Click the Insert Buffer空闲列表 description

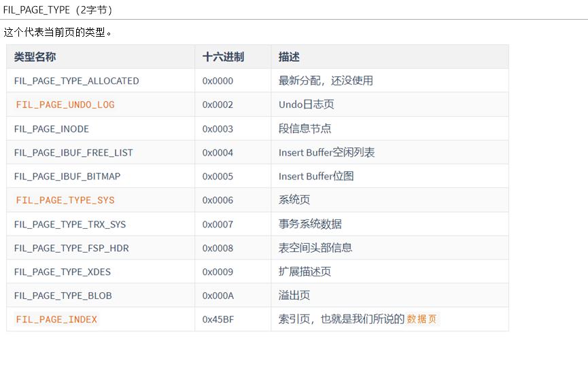tap(326, 153)
